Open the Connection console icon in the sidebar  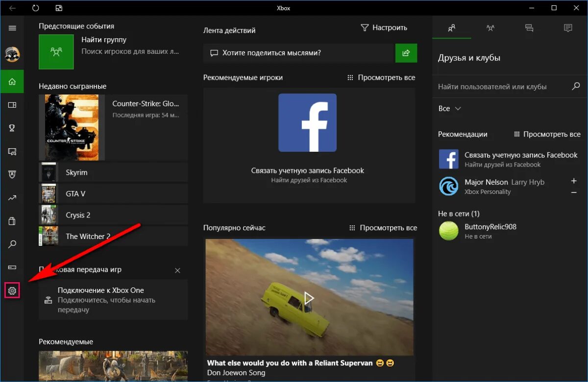pyautogui.click(x=12, y=267)
